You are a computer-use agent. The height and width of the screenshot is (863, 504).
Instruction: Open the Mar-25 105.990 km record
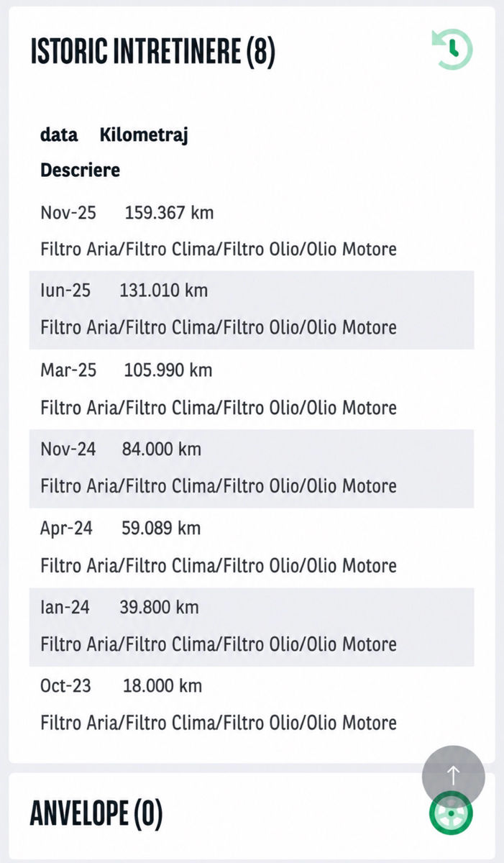coord(252,389)
